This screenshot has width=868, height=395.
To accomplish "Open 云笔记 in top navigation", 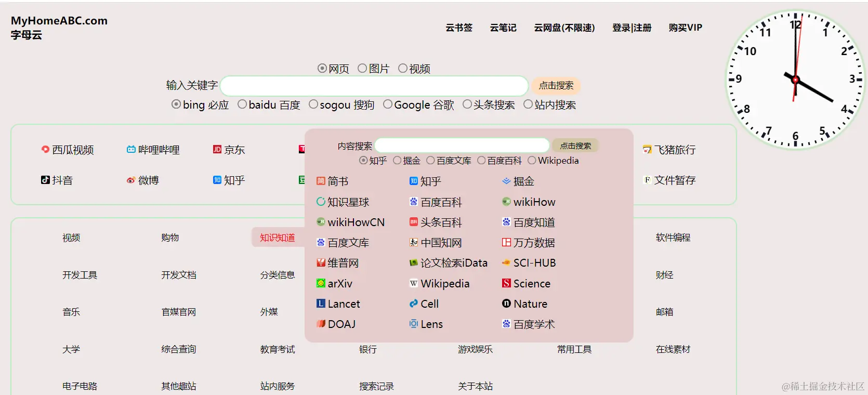I will click(503, 28).
